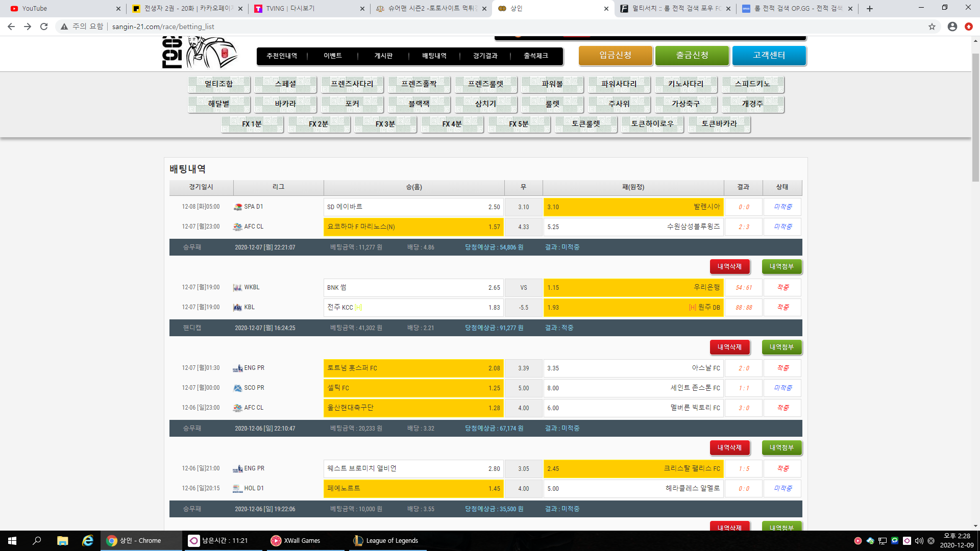The height and width of the screenshot is (551, 980).
Task: Click the blue 고객센터 button
Action: 769,56
